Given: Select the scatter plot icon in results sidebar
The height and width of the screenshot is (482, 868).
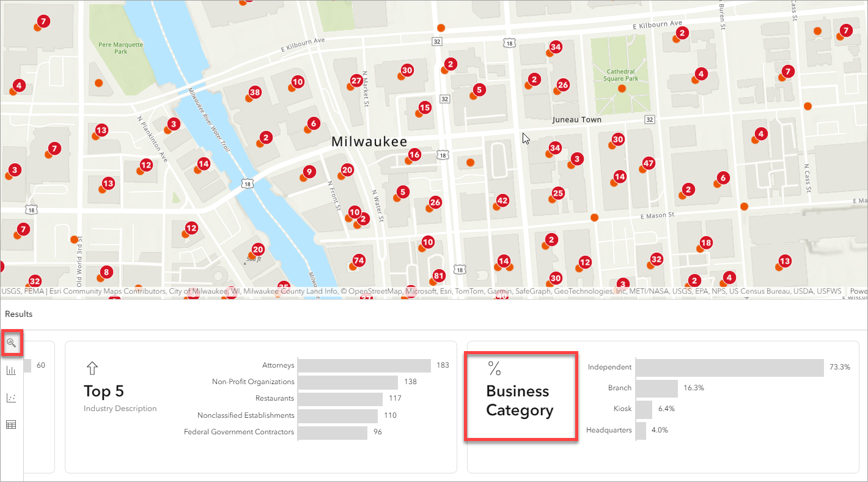Looking at the screenshot, I should pos(11,398).
